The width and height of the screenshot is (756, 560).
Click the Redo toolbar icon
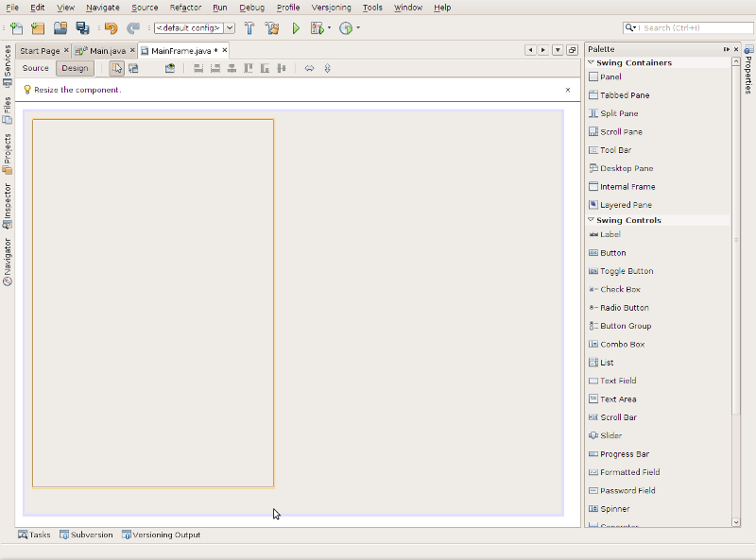(133, 28)
